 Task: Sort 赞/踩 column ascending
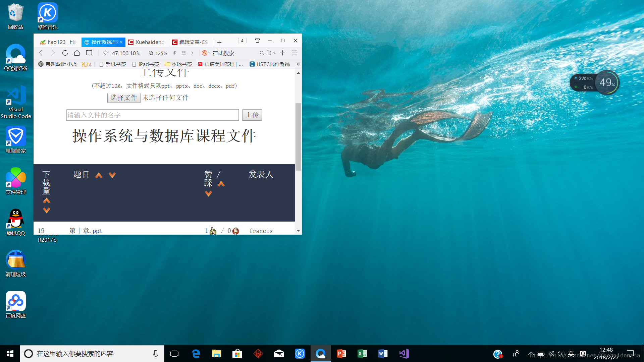pyautogui.click(x=221, y=184)
